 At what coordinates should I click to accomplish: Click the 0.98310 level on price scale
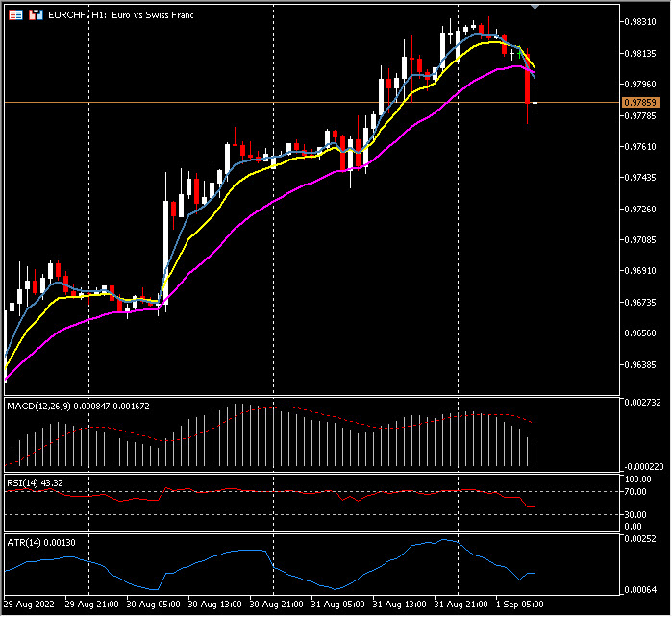tap(639, 21)
